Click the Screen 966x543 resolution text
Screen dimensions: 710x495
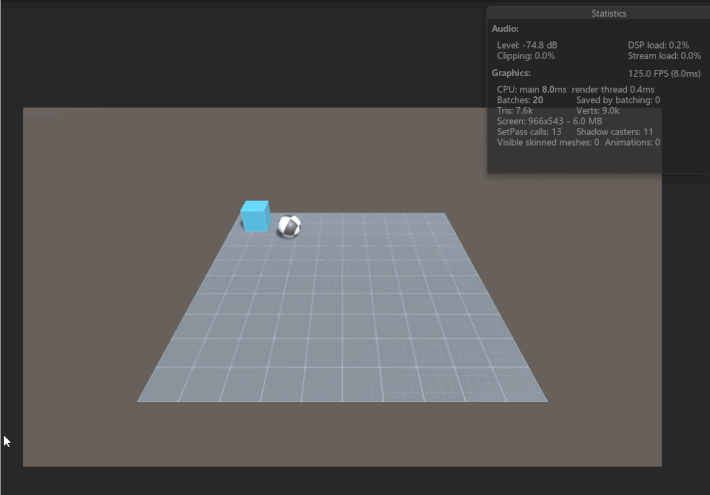(549, 121)
